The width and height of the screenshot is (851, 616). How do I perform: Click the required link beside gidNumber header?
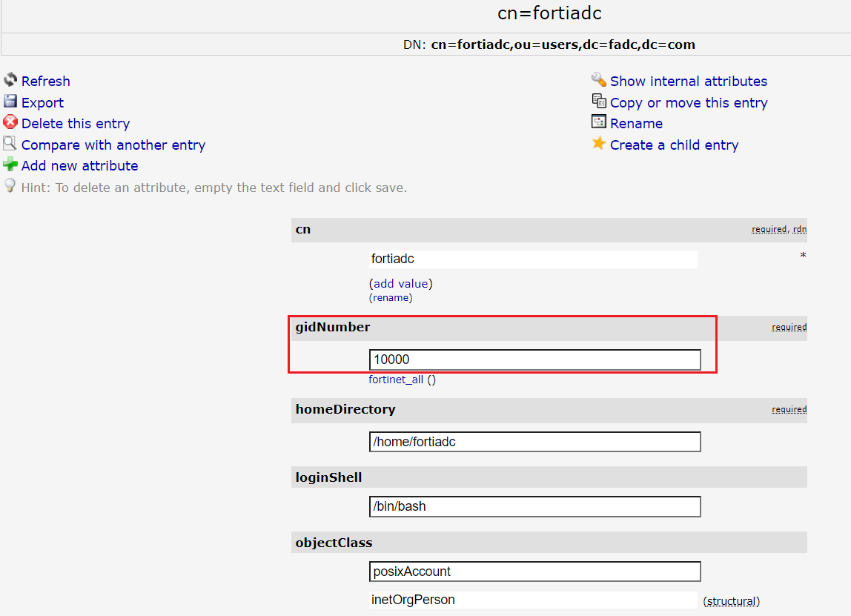789,327
